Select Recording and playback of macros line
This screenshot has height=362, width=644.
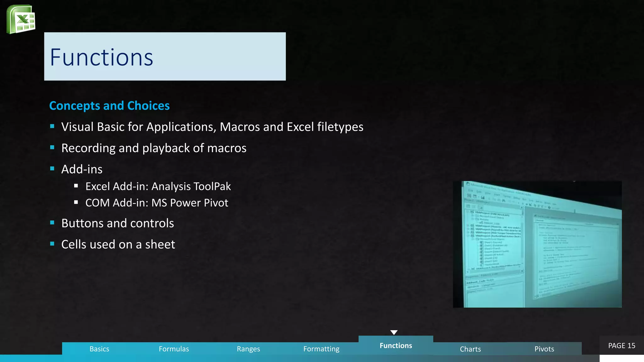[x=154, y=148]
